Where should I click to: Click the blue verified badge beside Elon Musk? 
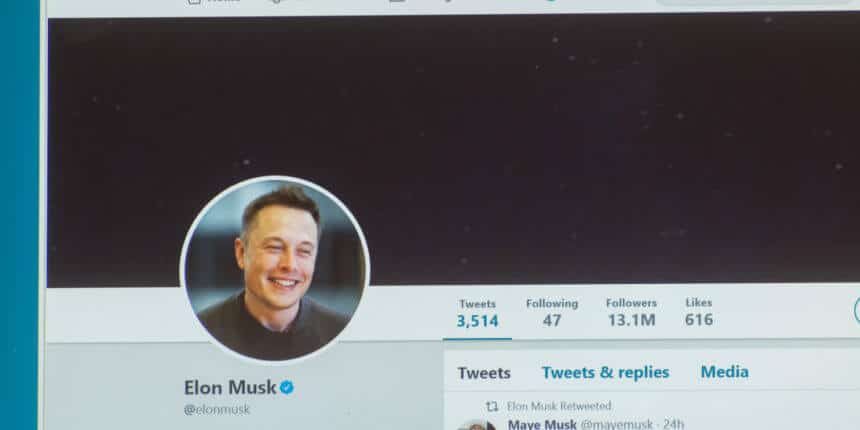point(286,388)
